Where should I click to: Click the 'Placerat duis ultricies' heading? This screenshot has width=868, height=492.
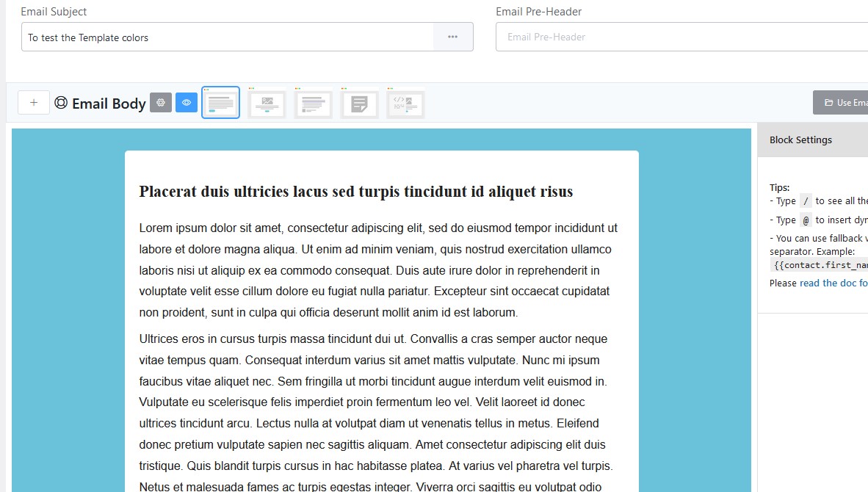[356, 192]
